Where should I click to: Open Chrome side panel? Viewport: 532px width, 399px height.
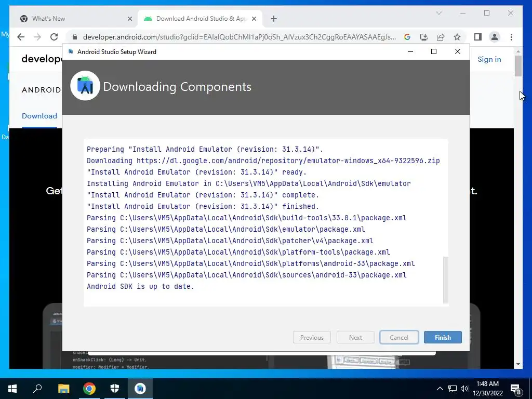478,37
